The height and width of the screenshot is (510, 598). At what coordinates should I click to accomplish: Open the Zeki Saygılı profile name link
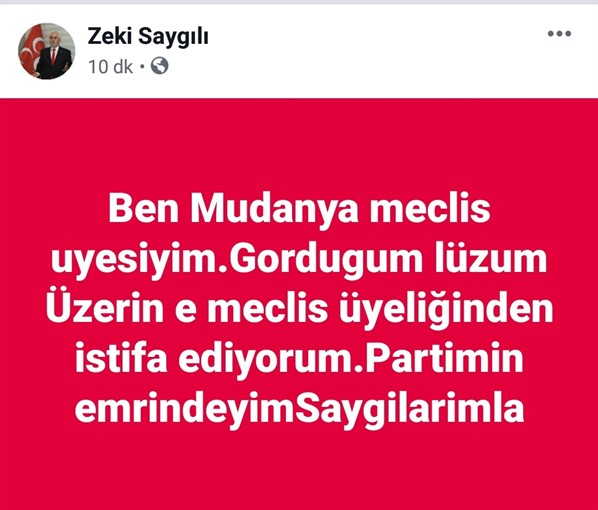[148, 37]
